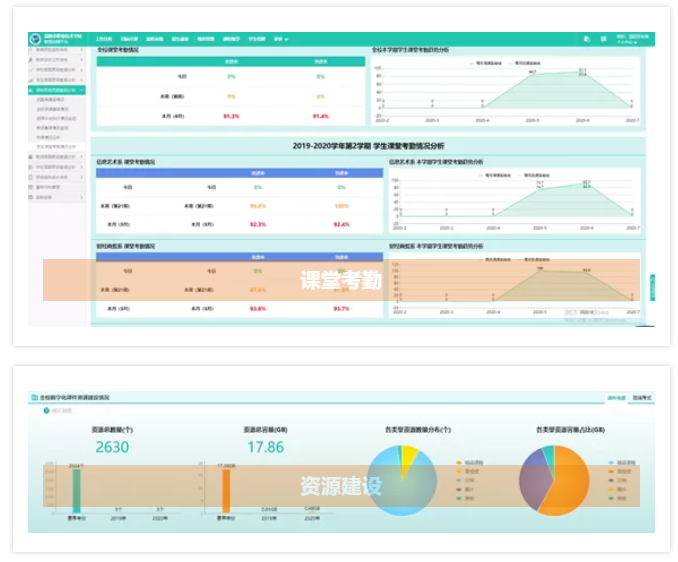Click the icon beside the second sidebar item
The width and height of the screenshot is (678, 562).
pos(32,60)
